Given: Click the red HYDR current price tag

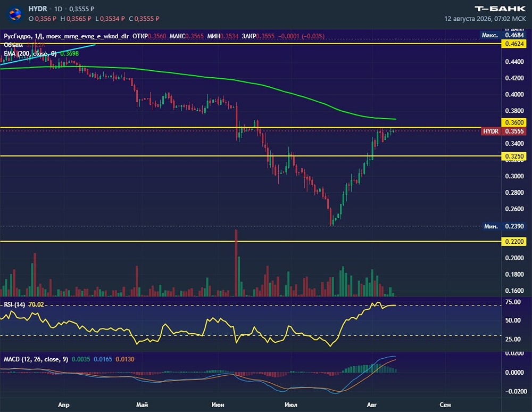Looking at the screenshot, I should click(x=503, y=131).
